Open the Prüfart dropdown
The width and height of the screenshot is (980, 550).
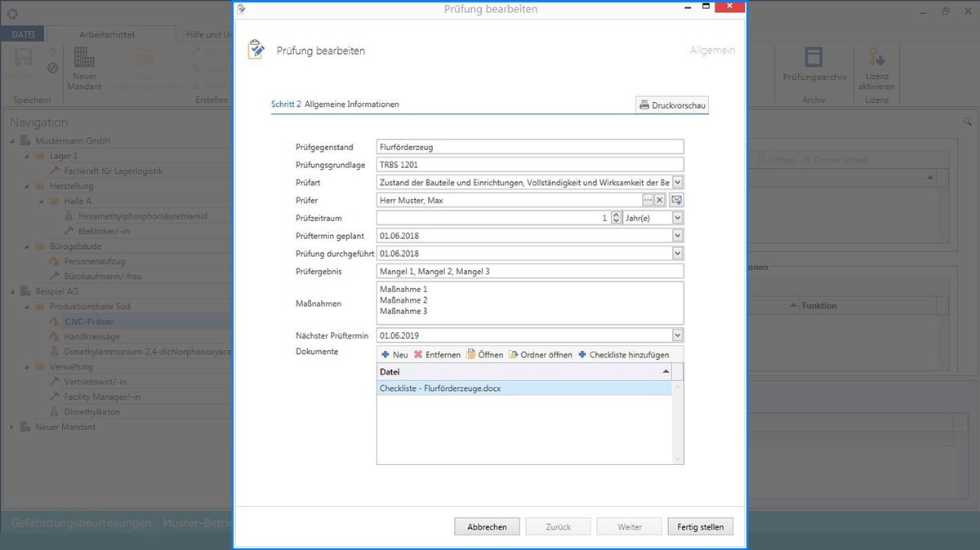coord(678,183)
